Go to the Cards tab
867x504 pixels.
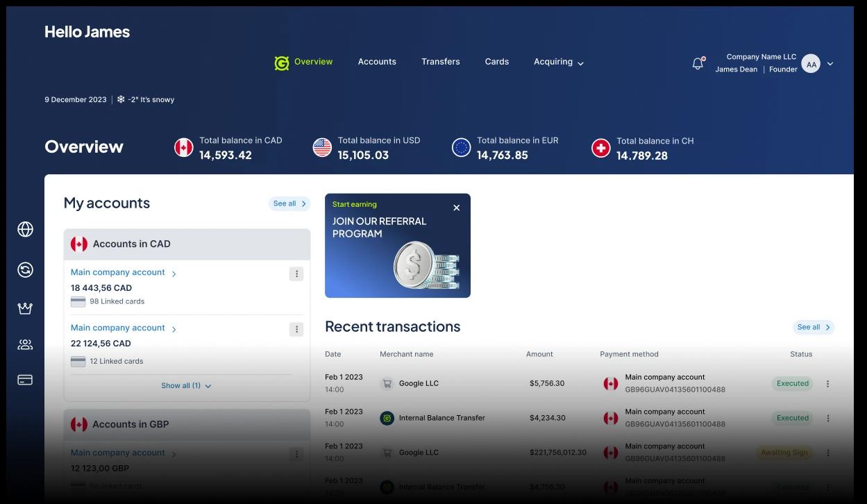pyautogui.click(x=496, y=62)
